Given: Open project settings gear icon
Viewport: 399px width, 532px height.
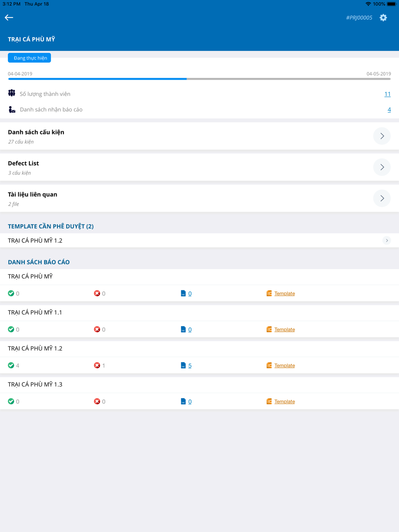Looking at the screenshot, I should [383, 18].
